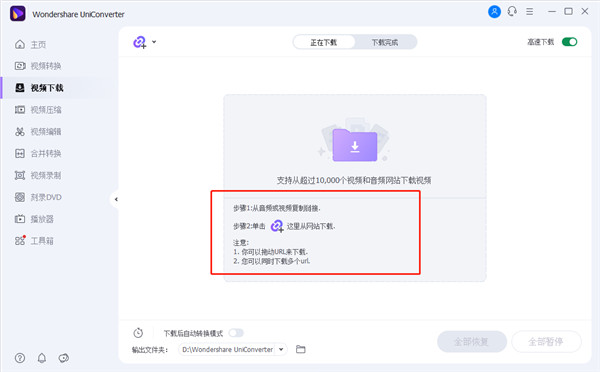Open the Home (主页) sidebar item
The width and height of the screenshot is (600, 372).
point(38,44)
